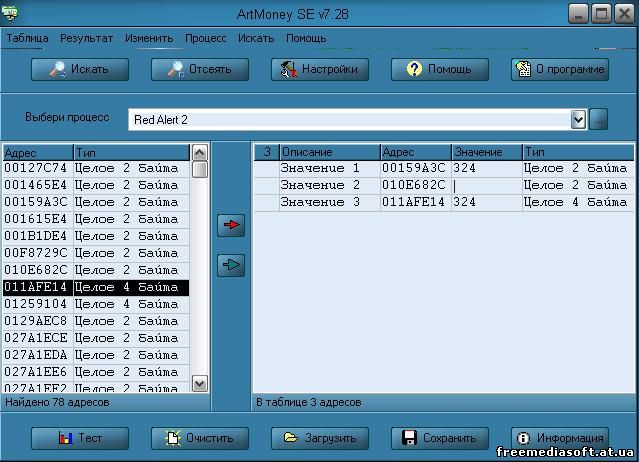The height and width of the screenshot is (462, 639).
Task: Open the Таблица menu
Action: coord(27,38)
